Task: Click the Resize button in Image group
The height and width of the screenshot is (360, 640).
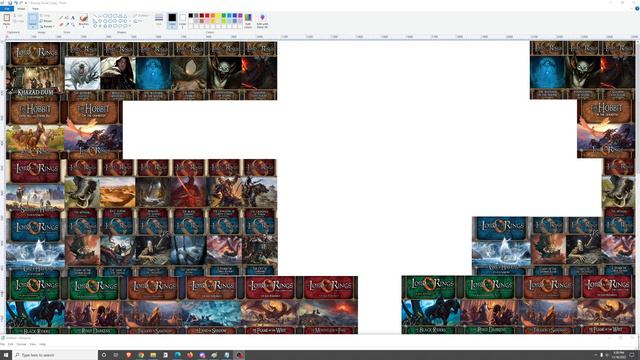Action: point(47,21)
